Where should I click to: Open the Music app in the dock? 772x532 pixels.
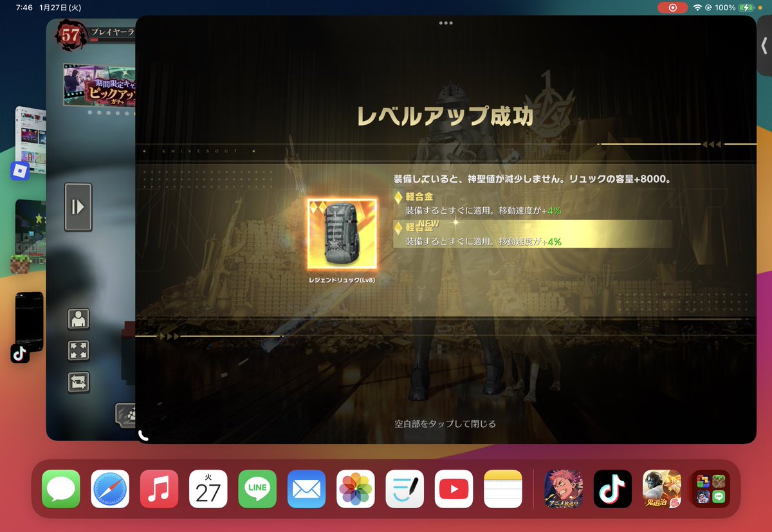[x=159, y=489]
